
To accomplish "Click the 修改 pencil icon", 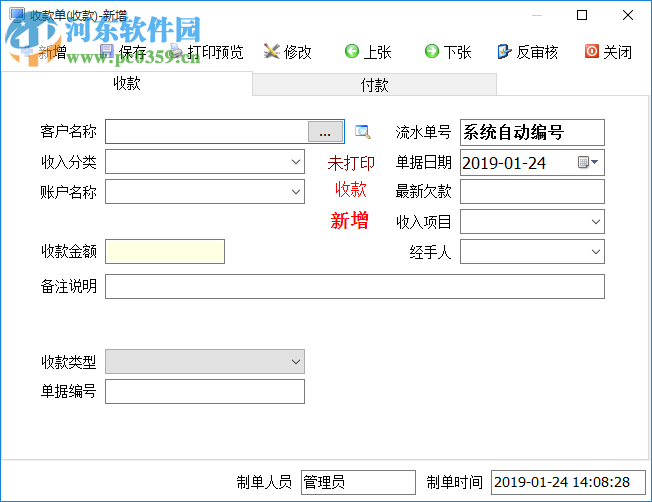I will point(272,52).
